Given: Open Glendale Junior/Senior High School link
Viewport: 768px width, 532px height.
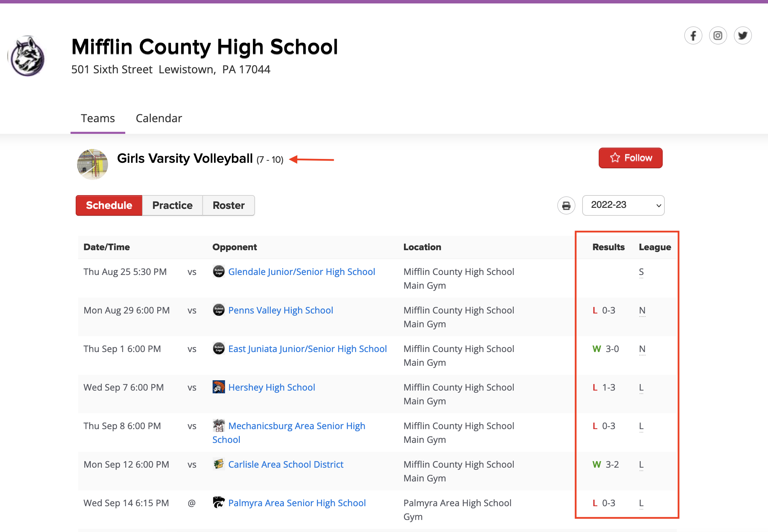Looking at the screenshot, I should (x=301, y=272).
